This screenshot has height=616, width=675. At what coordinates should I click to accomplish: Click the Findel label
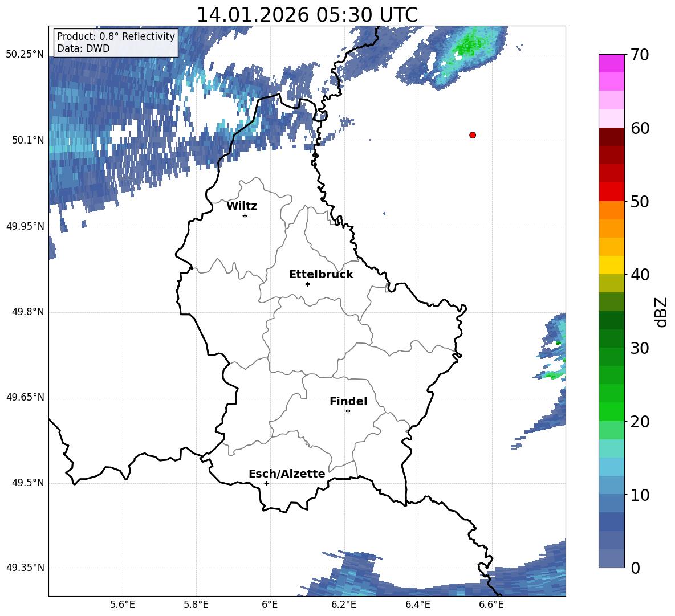[348, 401]
